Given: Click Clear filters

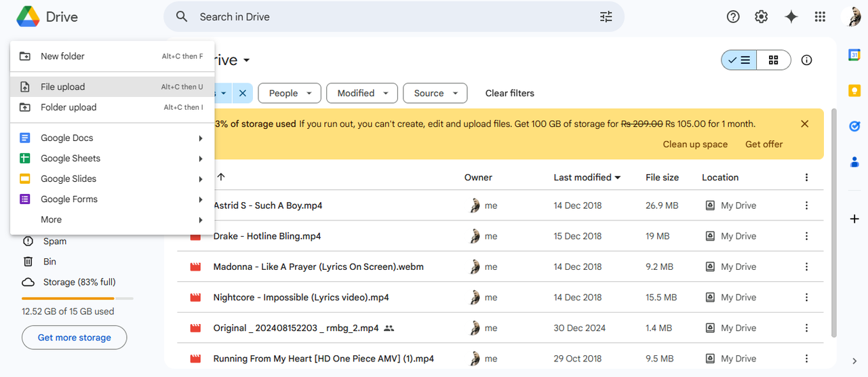Looking at the screenshot, I should [x=510, y=94].
